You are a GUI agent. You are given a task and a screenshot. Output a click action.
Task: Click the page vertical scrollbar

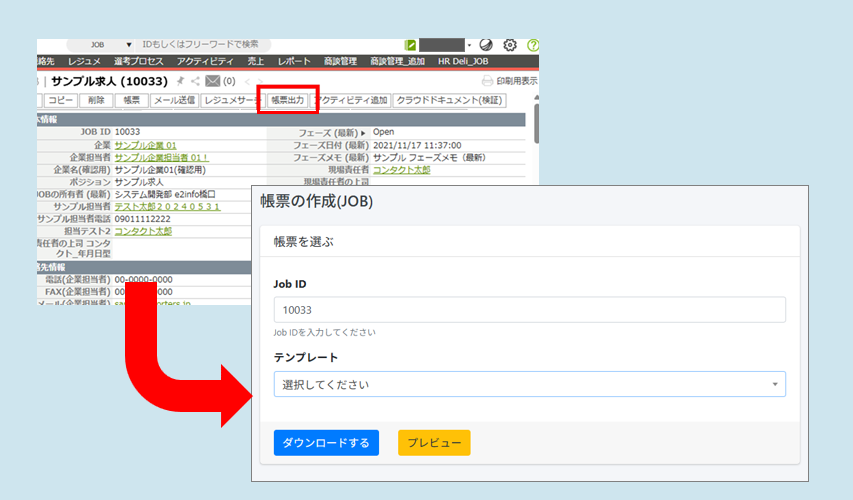536,120
